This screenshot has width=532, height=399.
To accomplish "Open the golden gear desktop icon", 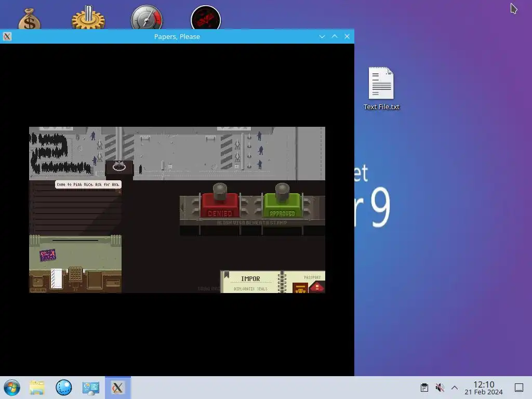I will point(88,18).
